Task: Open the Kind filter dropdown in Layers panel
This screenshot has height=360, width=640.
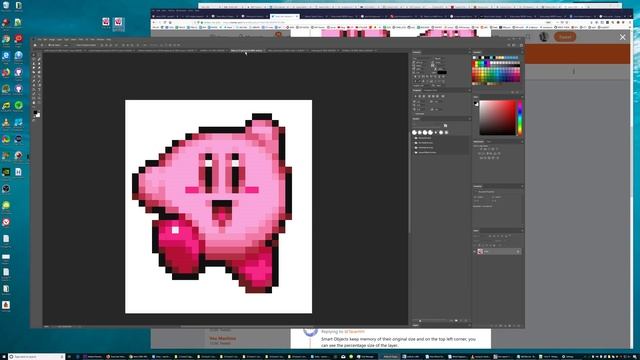Action: tap(480, 236)
